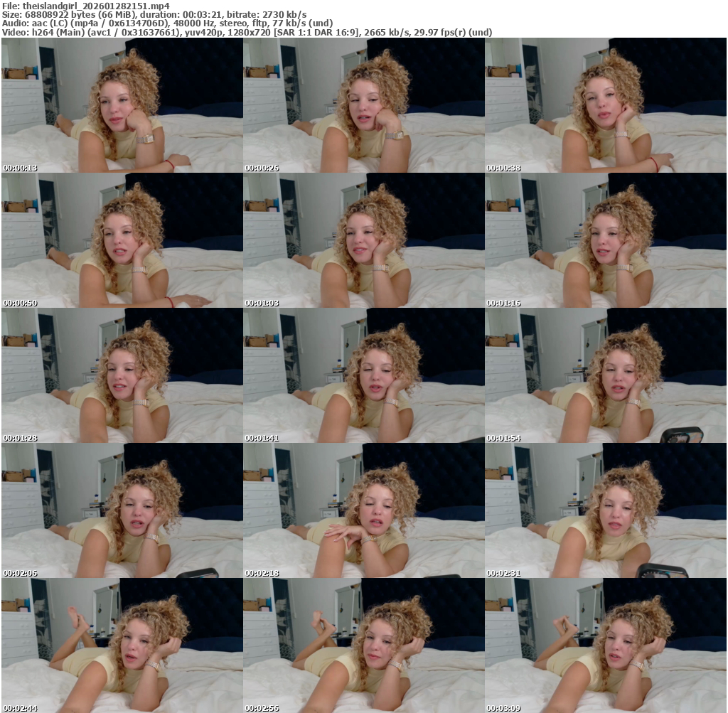Screen dimensions: 728x713
Task: Select the thumbnail stamped 00:01:28
Action: [122, 375]
